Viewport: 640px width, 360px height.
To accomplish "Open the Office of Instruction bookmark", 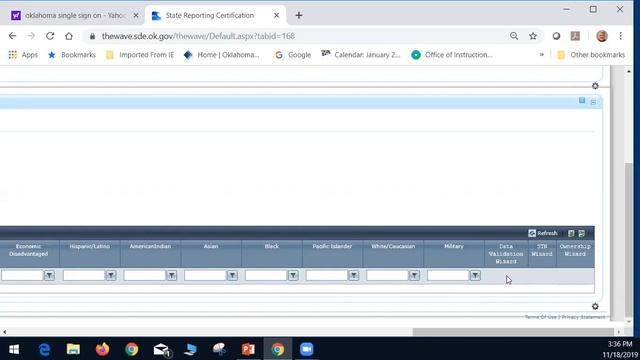I will [x=452, y=55].
